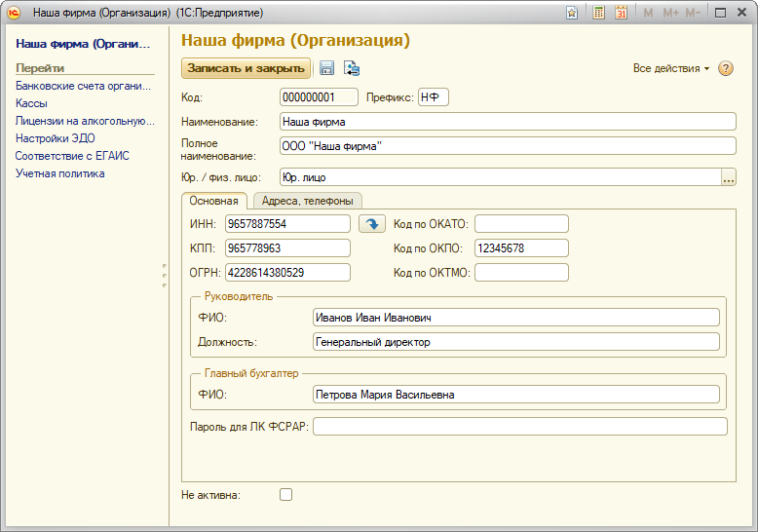Expand the 'Все действия' dropdown menu
Image resolution: width=758 pixels, height=532 pixels.
pyautogui.click(x=670, y=68)
